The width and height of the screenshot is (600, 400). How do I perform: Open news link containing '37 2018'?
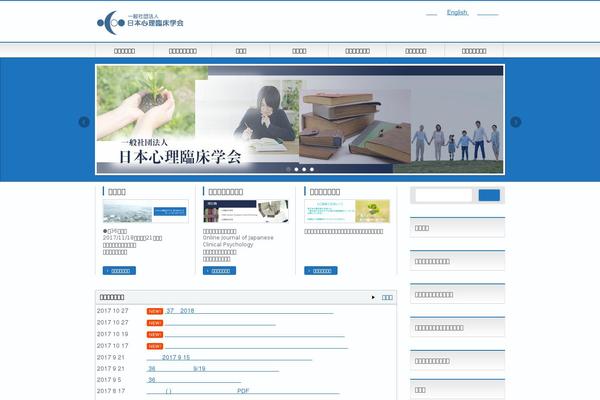pos(249,311)
